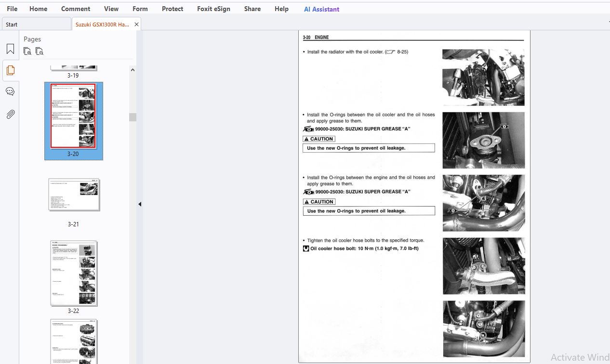This screenshot has width=610, height=364.
Task: Open the Help ribbon tab
Action: pos(282,9)
